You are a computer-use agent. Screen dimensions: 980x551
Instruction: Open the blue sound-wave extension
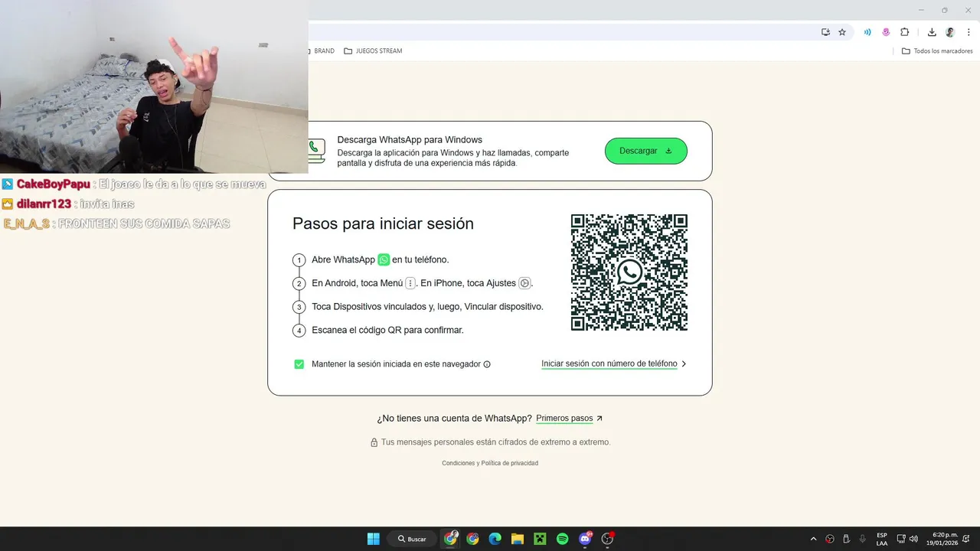pos(867,32)
